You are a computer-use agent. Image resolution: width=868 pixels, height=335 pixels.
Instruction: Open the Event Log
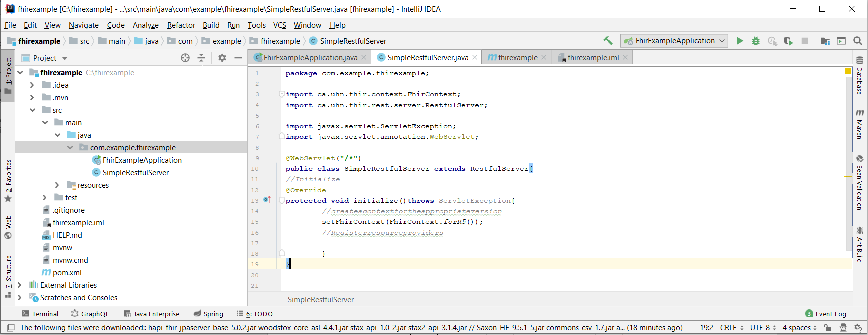(x=826, y=314)
